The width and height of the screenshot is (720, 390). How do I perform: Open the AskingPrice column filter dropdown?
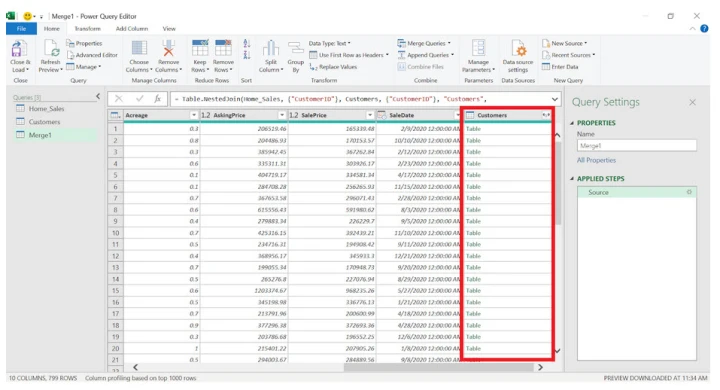(282, 115)
